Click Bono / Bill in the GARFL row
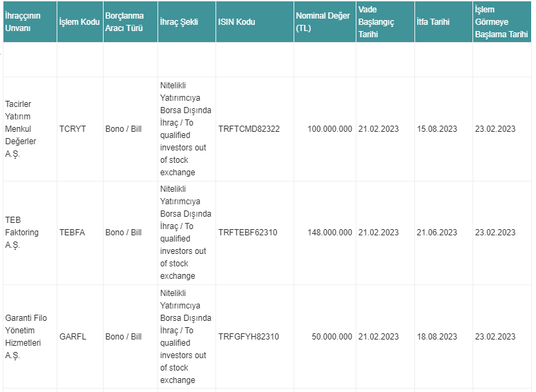 pos(124,337)
